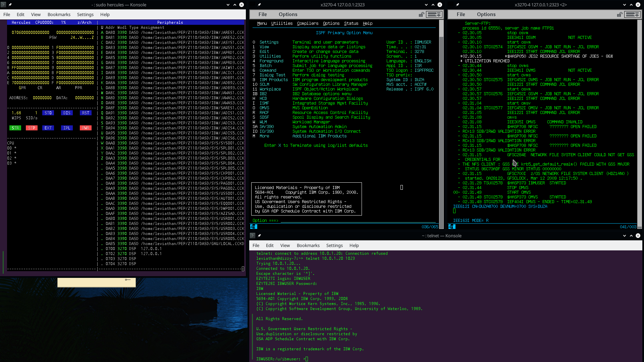
Task: Click ISPF Option command input field
Action: coord(359,221)
